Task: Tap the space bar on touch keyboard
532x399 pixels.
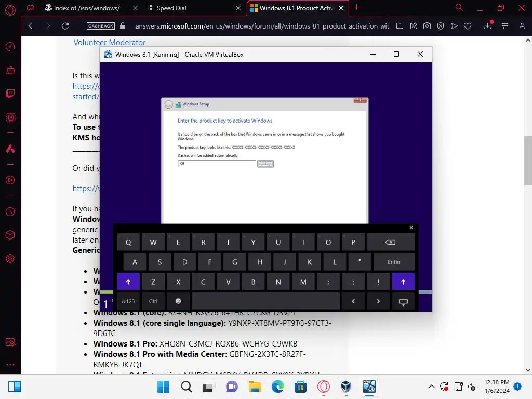Action: (x=265, y=301)
